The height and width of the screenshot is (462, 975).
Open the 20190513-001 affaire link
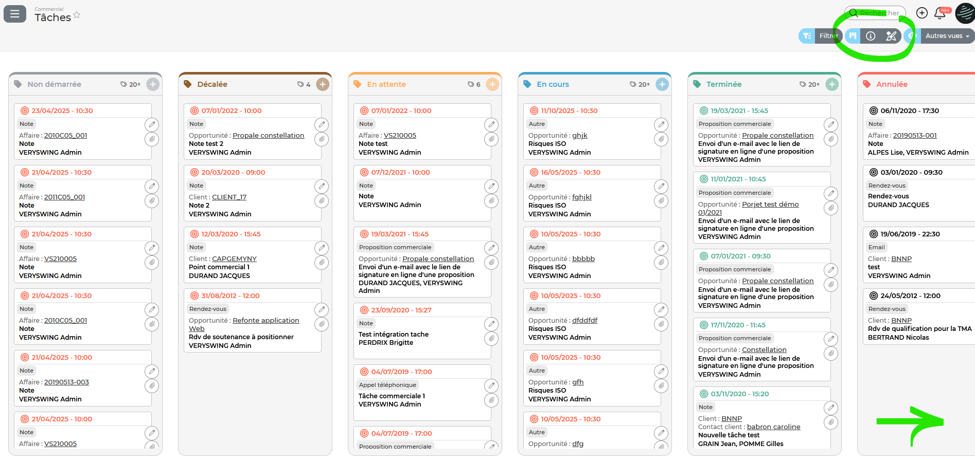pyautogui.click(x=915, y=136)
